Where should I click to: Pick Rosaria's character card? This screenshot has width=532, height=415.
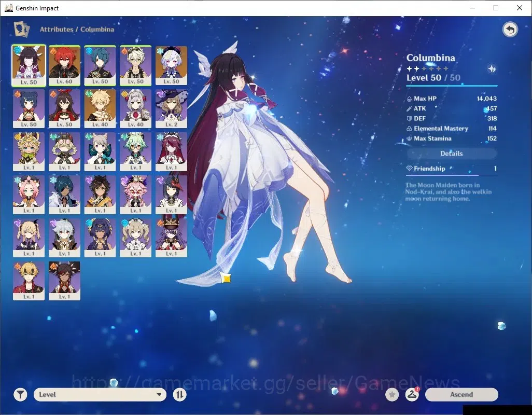(x=171, y=151)
